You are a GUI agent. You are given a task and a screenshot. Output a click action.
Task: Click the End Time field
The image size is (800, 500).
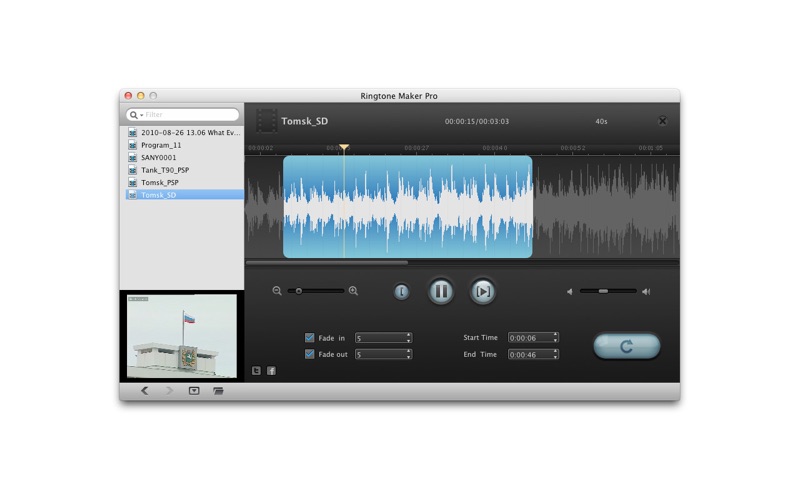point(530,354)
